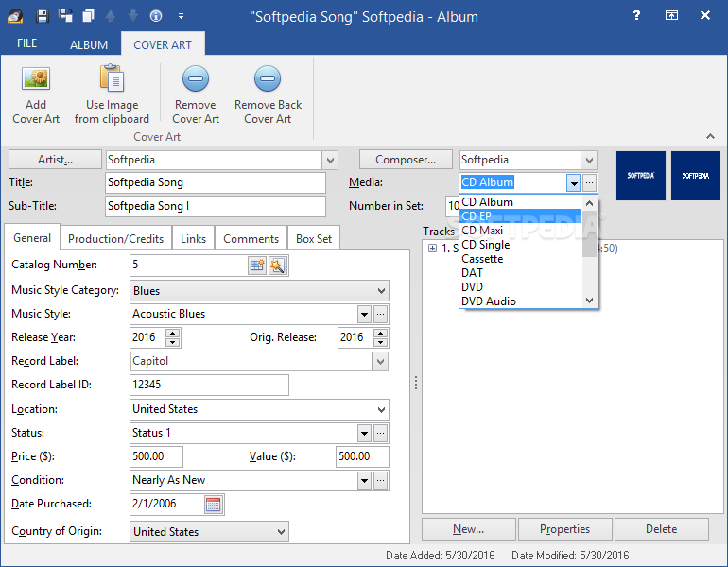The image size is (728, 567).
Task: Expand track 1 in Tracks list
Action: pyautogui.click(x=432, y=249)
